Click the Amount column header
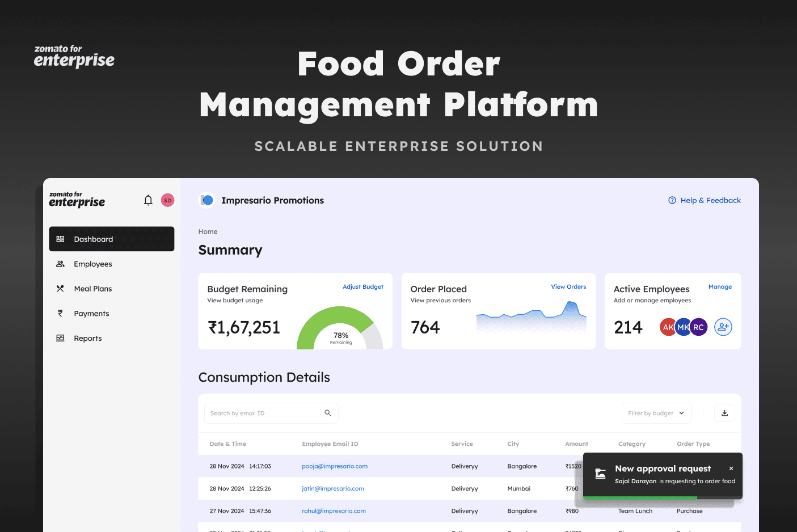This screenshot has height=532, width=797. pos(576,444)
